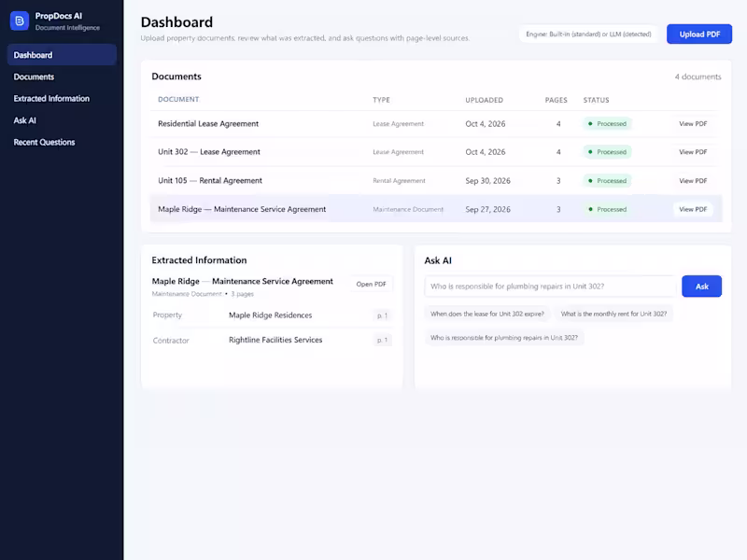View PDF for Unit 105 Rental Agreement
The width and height of the screenshot is (747, 560).
coord(693,181)
